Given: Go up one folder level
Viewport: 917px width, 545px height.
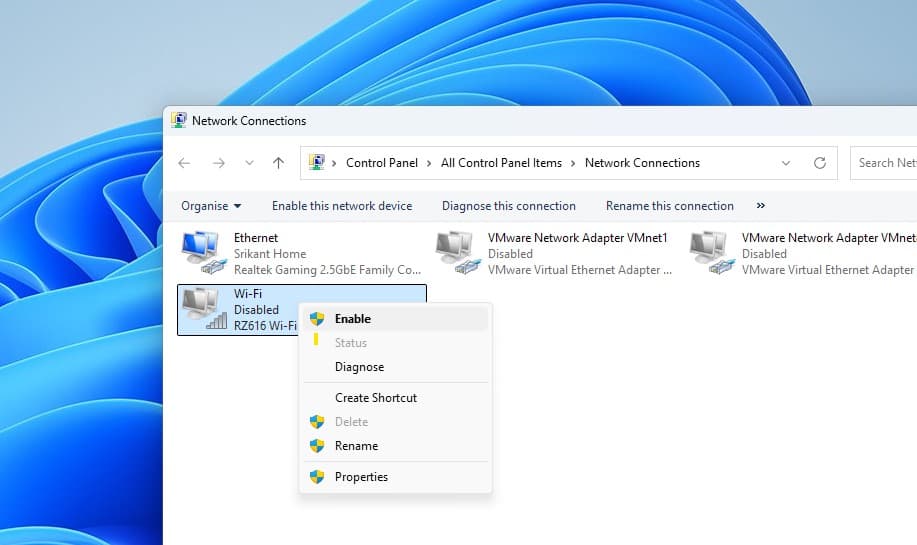Looking at the screenshot, I should [278, 163].
